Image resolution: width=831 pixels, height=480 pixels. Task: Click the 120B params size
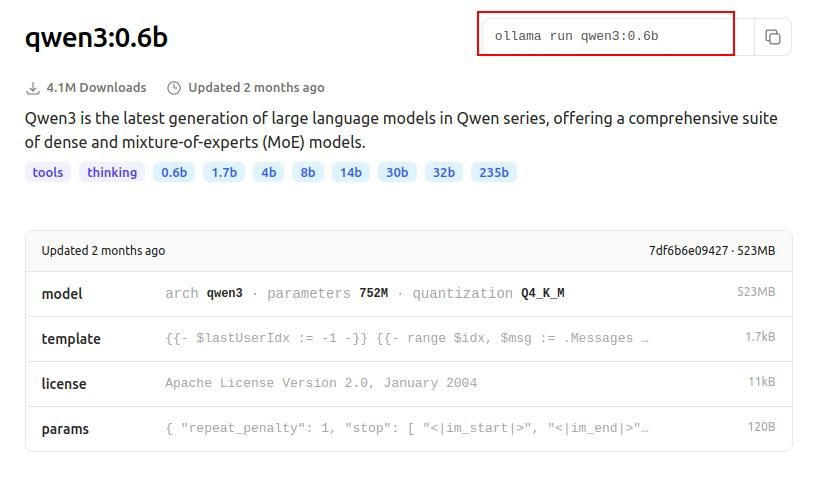pyautogui.click(x=762, y=427)
